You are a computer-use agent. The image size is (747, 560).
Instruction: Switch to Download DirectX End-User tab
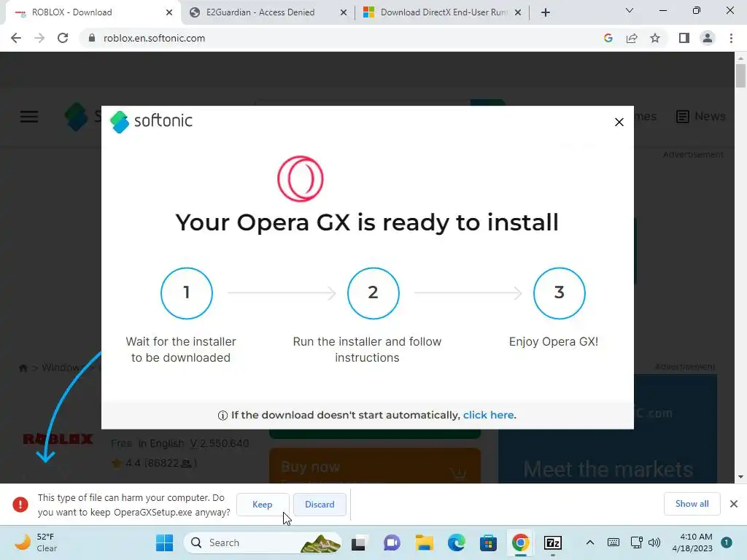pos(443,12)
